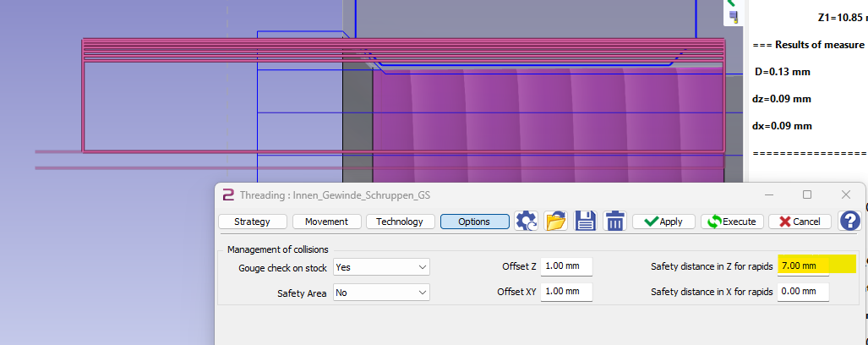Switch to the Movement tab

[326, 222]
